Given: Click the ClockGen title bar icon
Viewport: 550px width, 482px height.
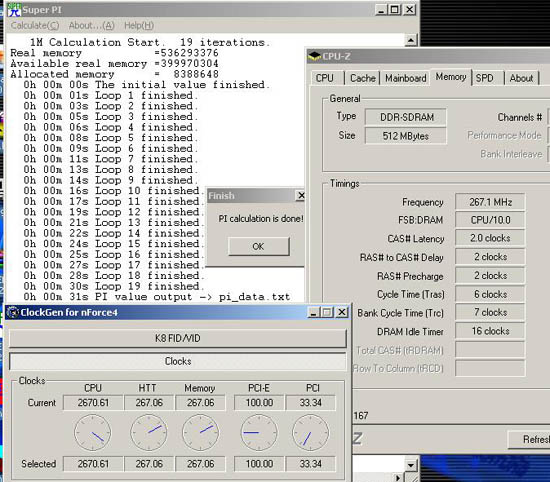Looking at the screenshot, I should (x=13, y=312).
